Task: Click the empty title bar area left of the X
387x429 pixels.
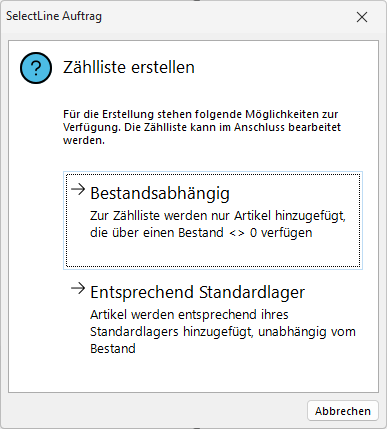Action: (x=227, y=17)
